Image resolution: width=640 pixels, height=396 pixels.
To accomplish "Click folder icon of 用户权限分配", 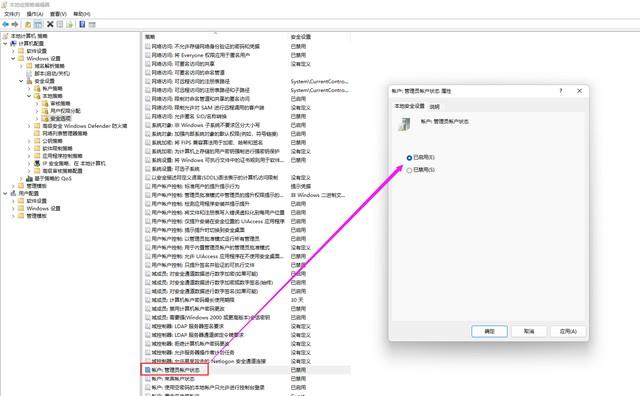I will pyautogui.click(x=45, y=111).
